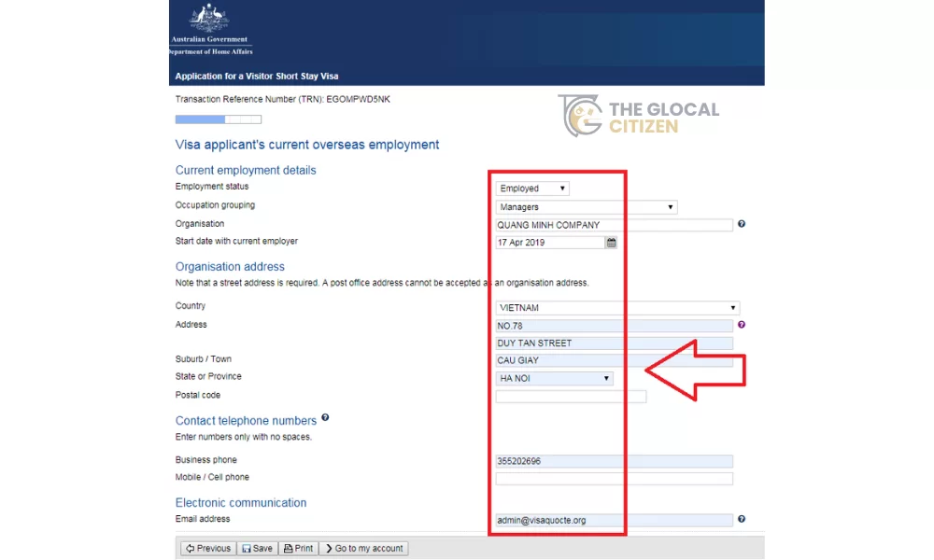
Task: Click the Go to my account button
Action: [x=364, y=549]
